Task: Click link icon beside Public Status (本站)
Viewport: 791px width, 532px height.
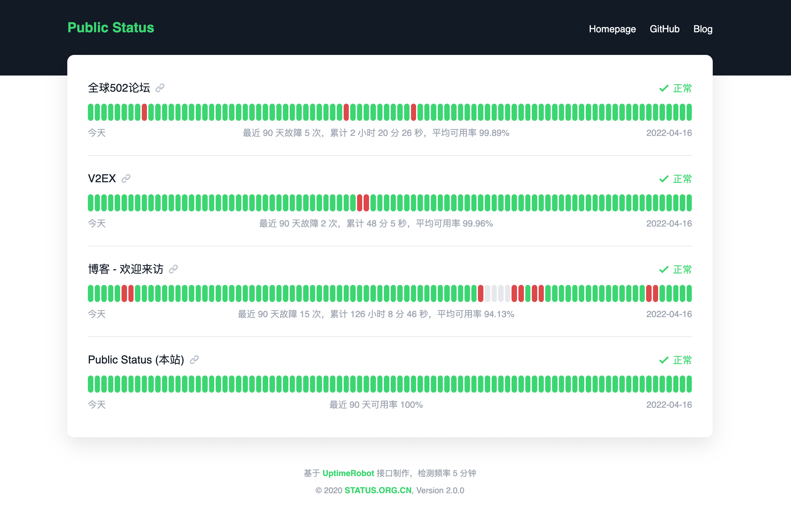Action: tap(194, 360)
